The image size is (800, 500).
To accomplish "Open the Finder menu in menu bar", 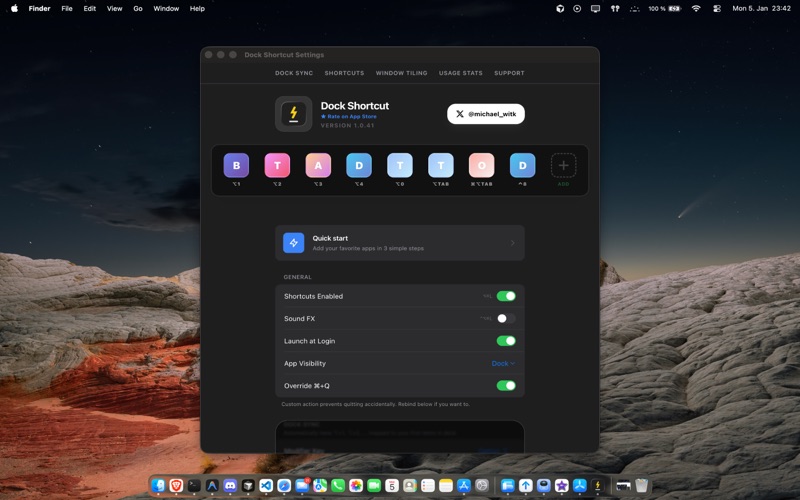I will [x=39, y=8].
